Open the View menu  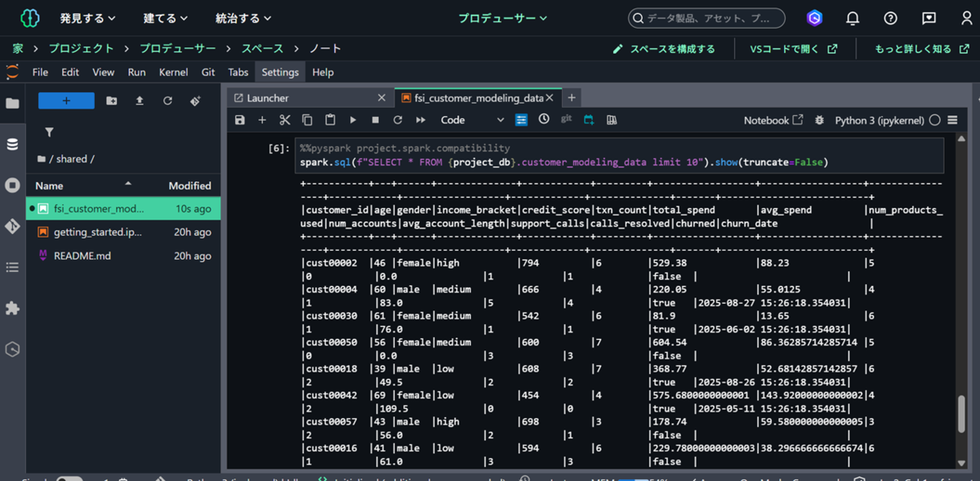[103, 72]
